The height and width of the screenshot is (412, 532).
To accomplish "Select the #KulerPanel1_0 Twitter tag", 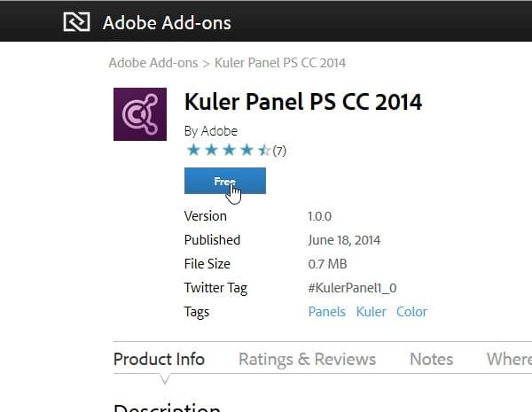I will click(352, 288).
